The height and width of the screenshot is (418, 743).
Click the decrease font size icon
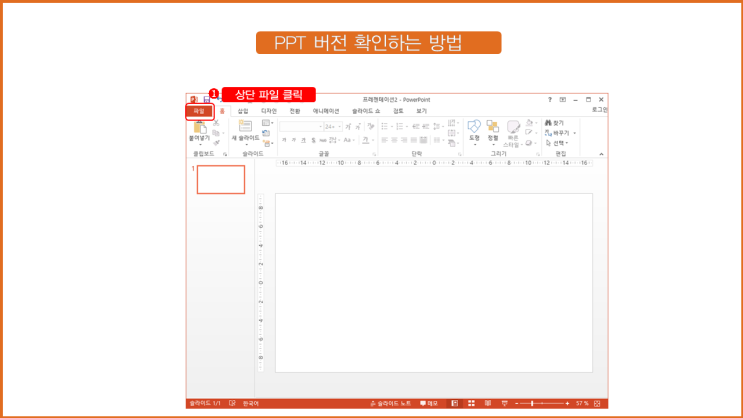tap(358, 127)
